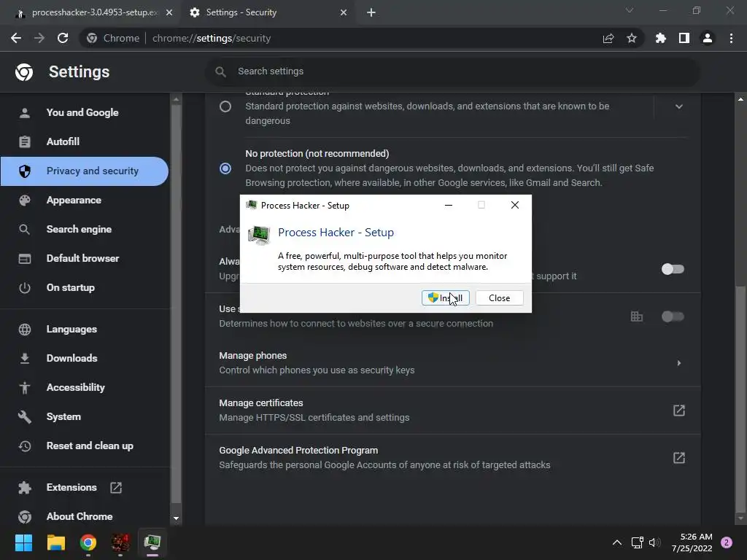Image resolution: width=747 pixels, height=560 pixels.
Task: Open the tab search chevron in Chrome
Action: pos(630,10)
